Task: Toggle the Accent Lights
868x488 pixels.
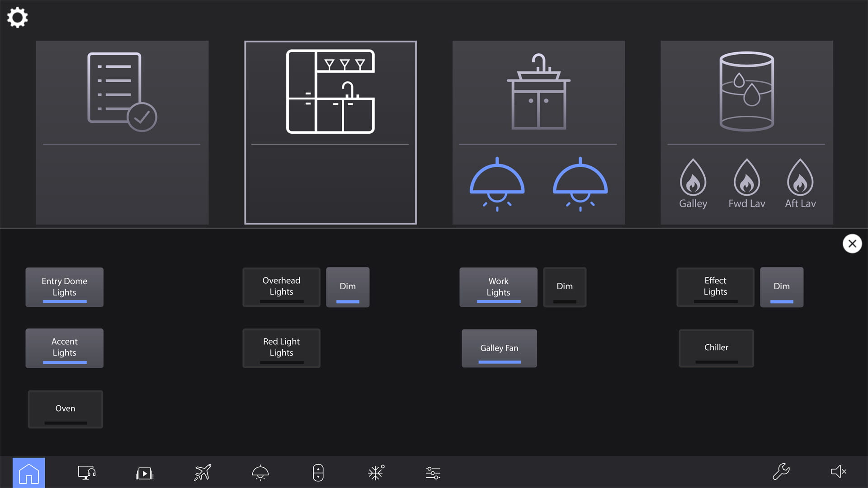Action: point(64,347)
